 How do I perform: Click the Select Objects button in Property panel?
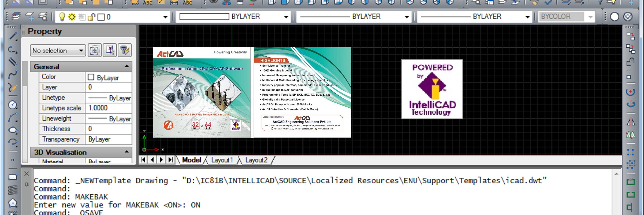(x=95, y=50)
